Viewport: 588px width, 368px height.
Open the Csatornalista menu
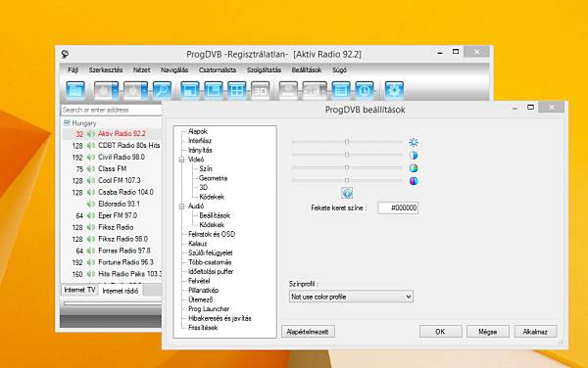tap(218, 70)
